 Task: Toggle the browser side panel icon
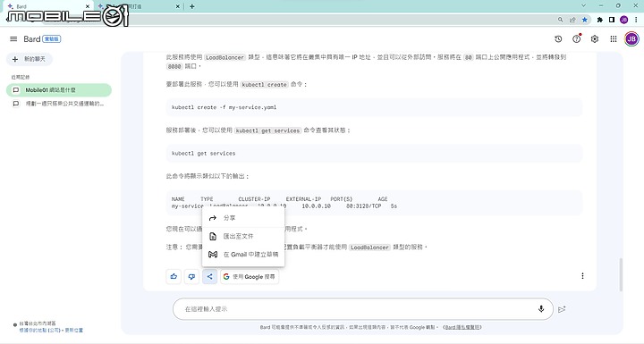(612, 20)
